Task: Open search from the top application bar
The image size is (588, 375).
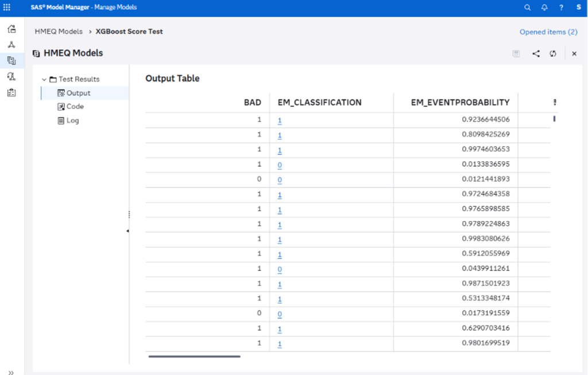Action: 527,7
